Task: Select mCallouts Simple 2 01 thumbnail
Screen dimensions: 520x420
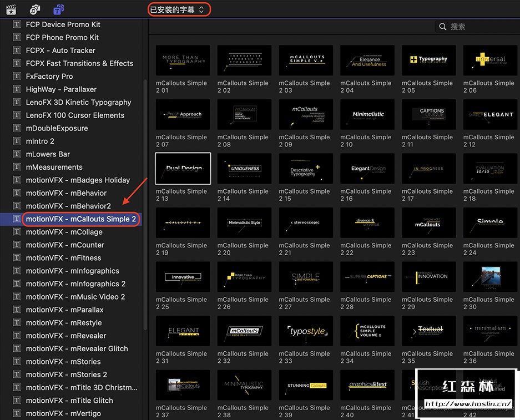Action: pyautogui.click(x=183, y=60)
